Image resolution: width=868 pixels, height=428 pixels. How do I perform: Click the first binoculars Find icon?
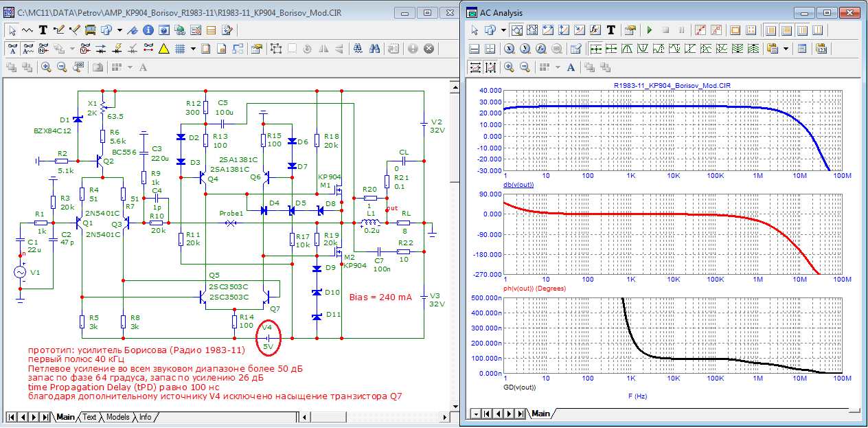pyautogui.click(x=358, y=49)
